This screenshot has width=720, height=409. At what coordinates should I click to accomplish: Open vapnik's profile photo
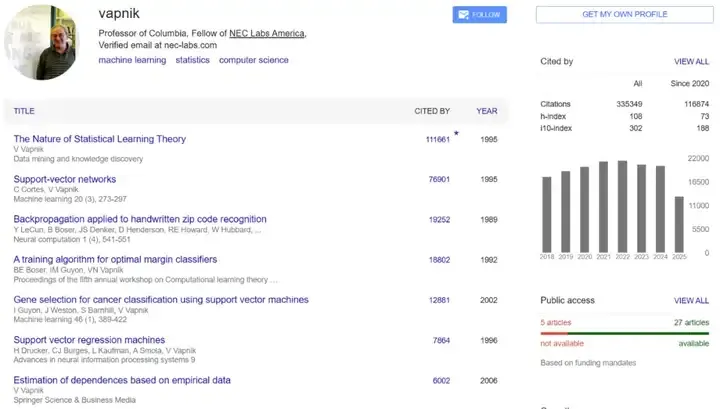point(42,42)
